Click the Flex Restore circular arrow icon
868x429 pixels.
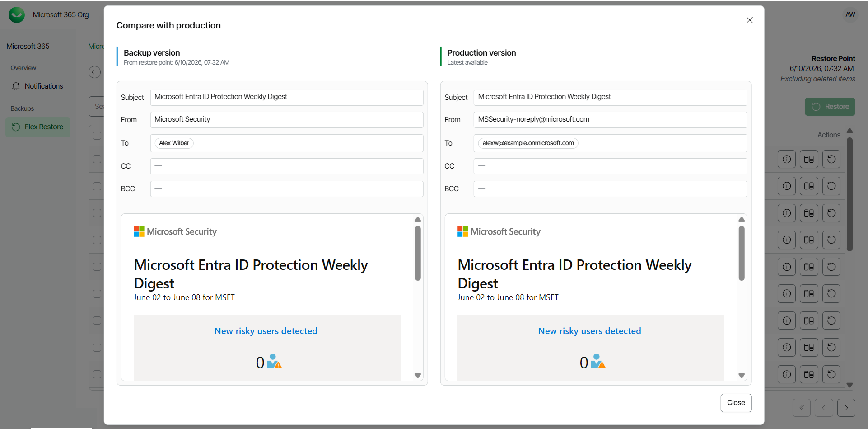coord(16,127)
